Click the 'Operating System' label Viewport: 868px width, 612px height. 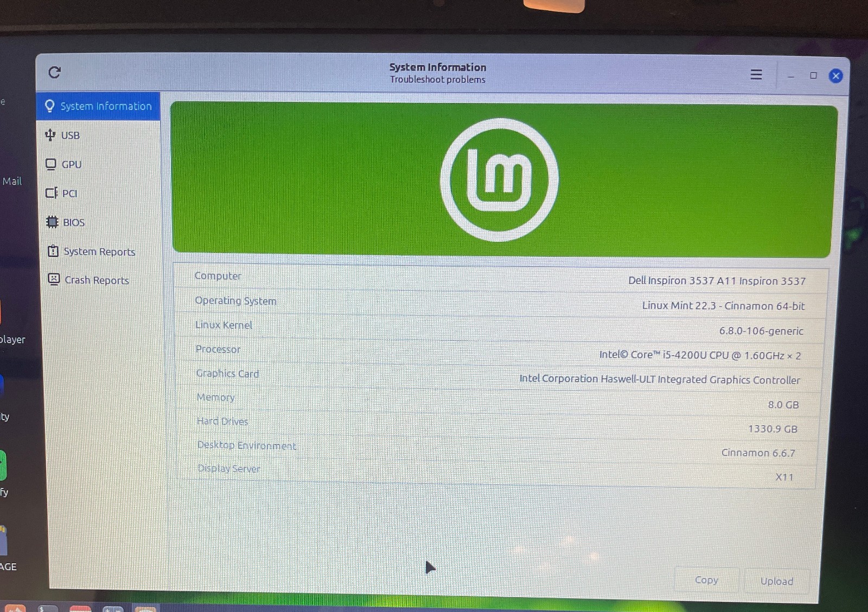pyautogui.click(x=235, y=301)
